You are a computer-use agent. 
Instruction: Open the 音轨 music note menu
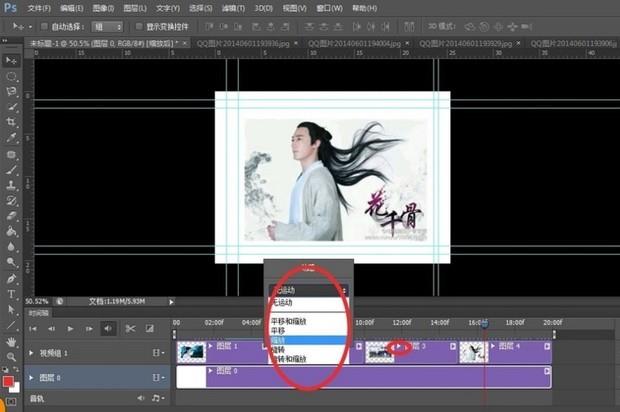(x=158, y=398)
